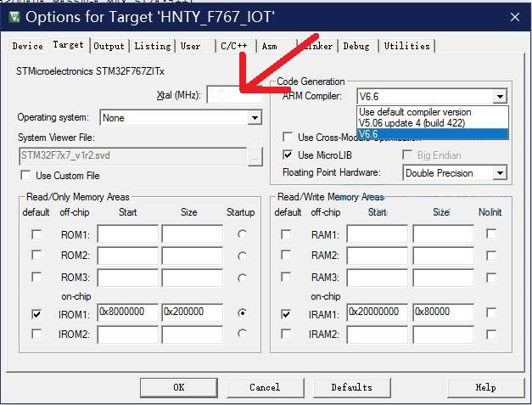The height and width of the screenshot is (405, 532).
Task: Enable NoInit for RAM3
Action: (x=491, y=278)
